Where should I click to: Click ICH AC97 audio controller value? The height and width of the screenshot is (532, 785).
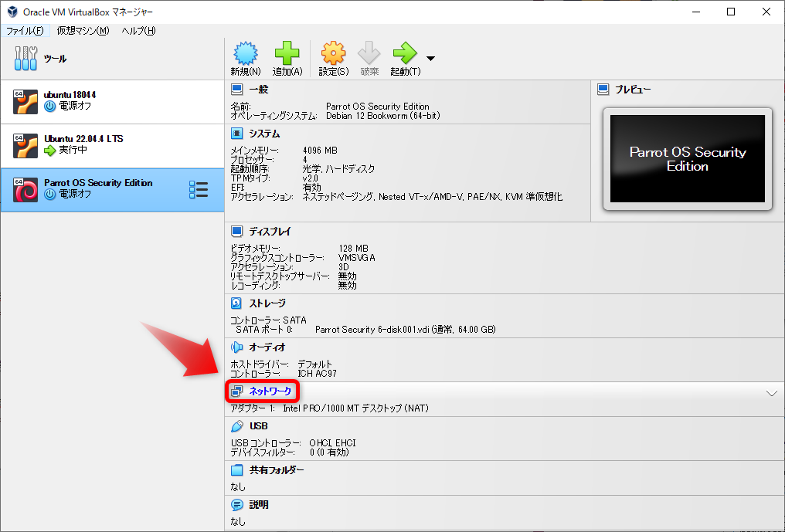317,374
